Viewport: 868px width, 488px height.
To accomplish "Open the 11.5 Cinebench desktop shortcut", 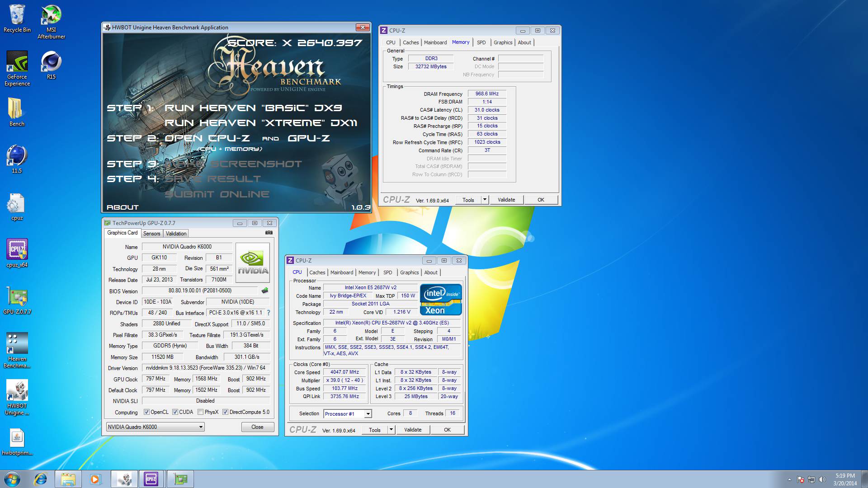I will (17, 159).
